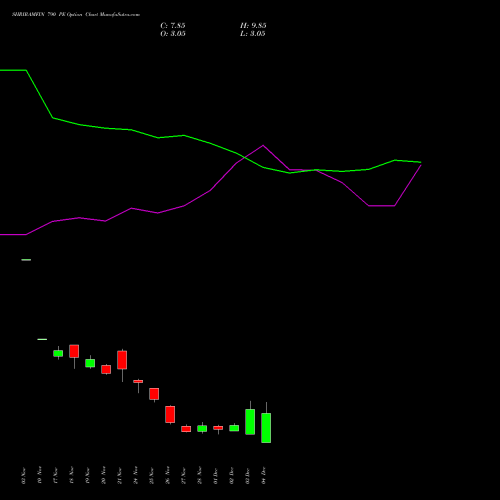The image size is (500, 500).
Task: Click the low value L: 3.05
Action: (253, 34)
